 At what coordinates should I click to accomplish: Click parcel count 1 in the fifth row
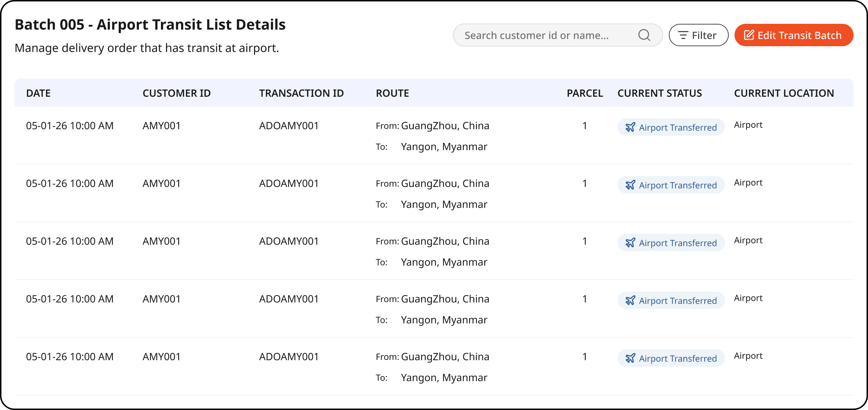(584, 357)
